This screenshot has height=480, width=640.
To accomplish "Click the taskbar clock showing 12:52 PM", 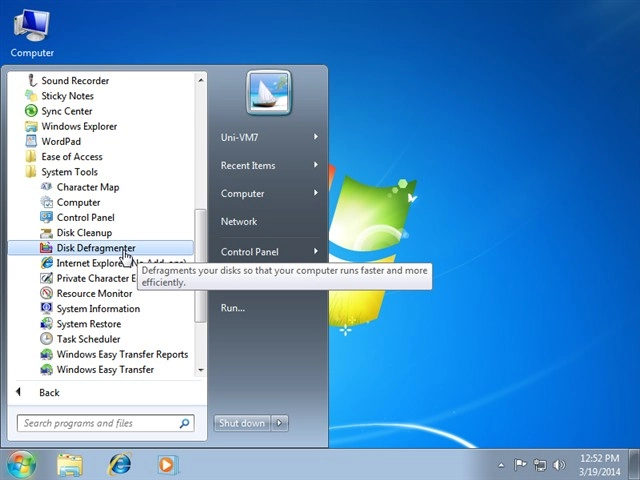I will point(600,464).
